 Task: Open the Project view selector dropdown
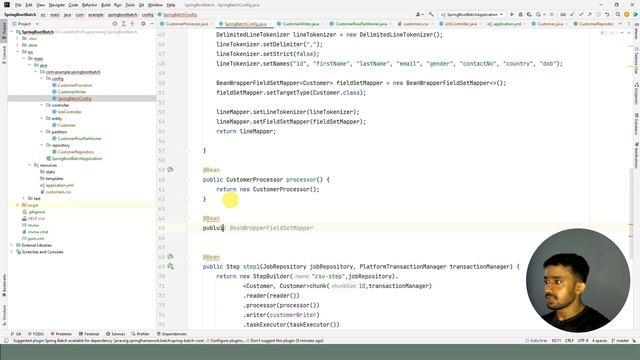(25, 24)
